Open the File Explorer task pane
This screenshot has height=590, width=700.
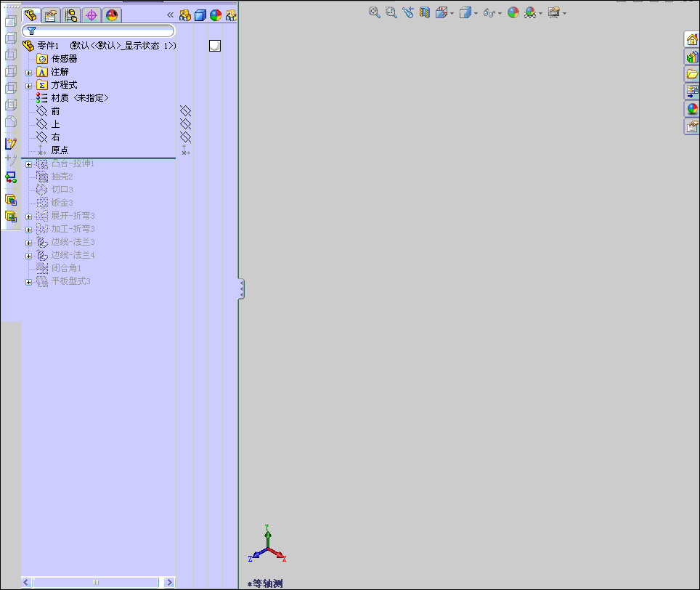coord(691,73)
